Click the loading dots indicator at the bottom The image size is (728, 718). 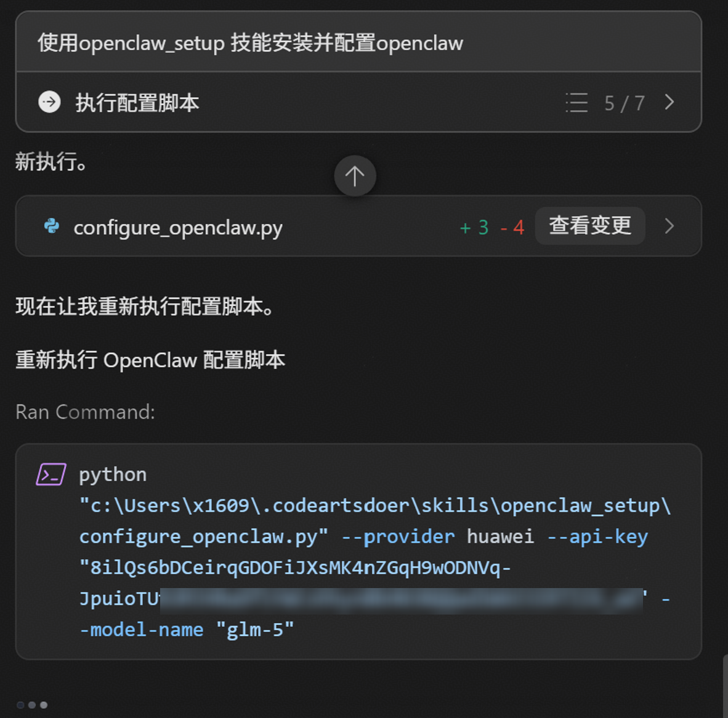coord(32,705)
